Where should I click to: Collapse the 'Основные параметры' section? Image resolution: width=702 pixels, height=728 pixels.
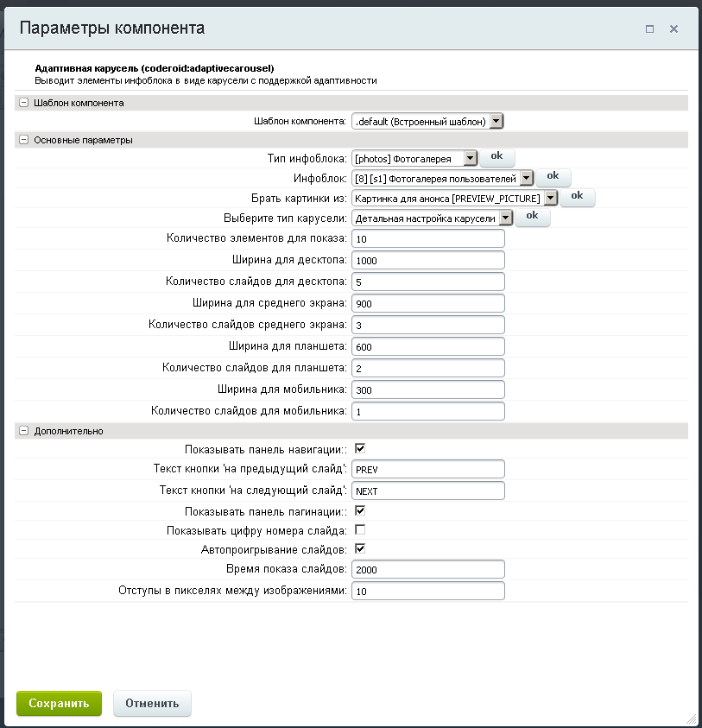[23, 140]
